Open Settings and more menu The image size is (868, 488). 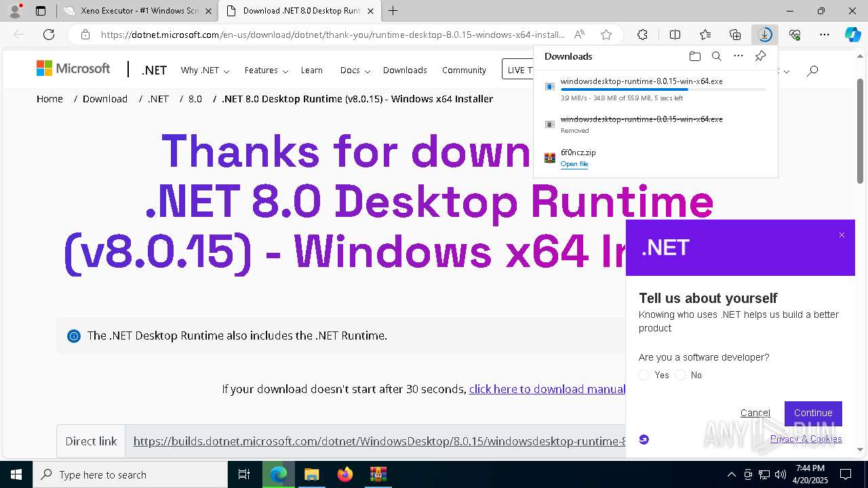click(825, 35)
